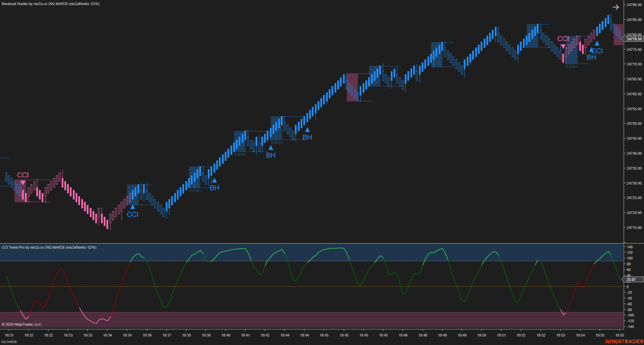This screenshot has width=644, height=345.
Task: Open the NQ MAR26 chart tab
Action: pyautogui.click(x=9, y=342)
